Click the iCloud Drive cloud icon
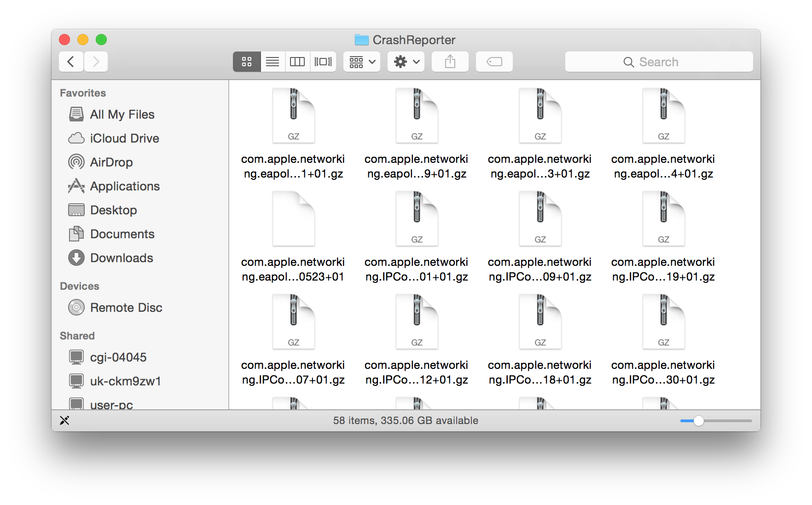The image size is (812, 505). (x=76, y=138)
